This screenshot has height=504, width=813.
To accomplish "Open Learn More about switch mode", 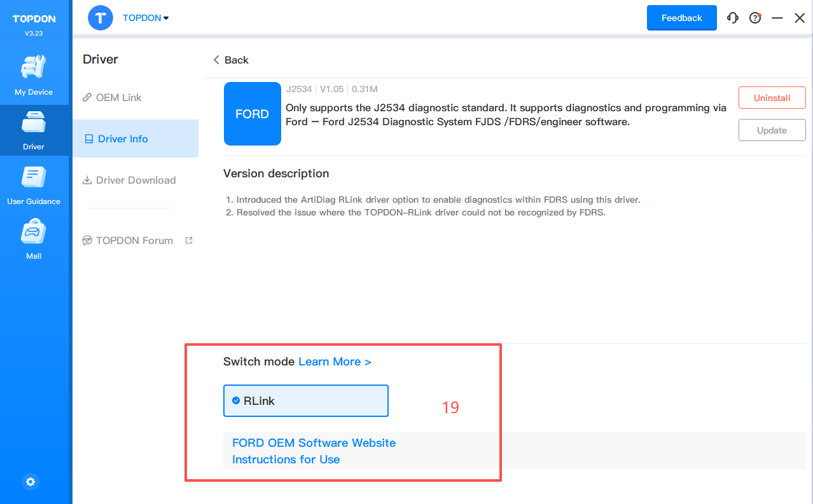I will click(x=335, y=362).
